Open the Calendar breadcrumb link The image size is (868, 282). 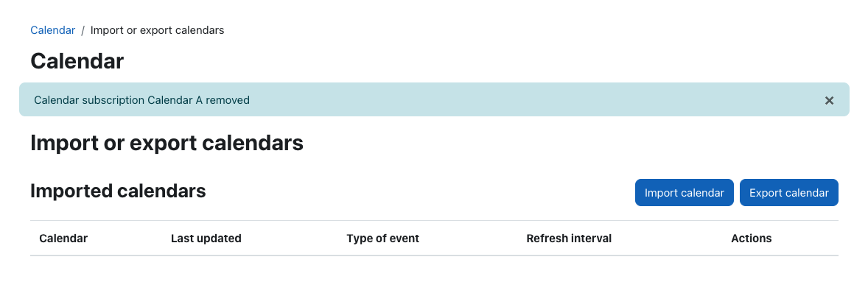click(x=52, y=30)
